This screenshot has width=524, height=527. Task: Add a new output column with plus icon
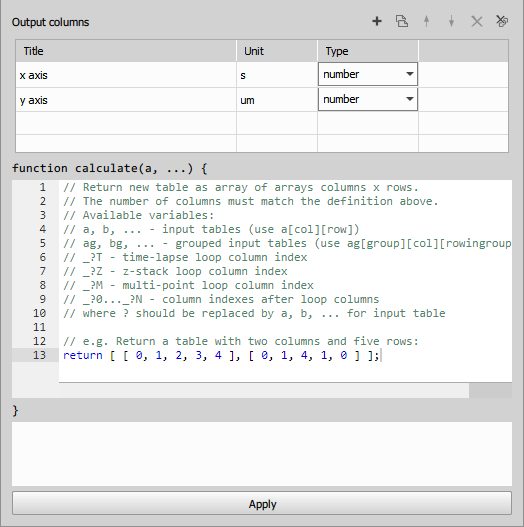pos(377,22)
